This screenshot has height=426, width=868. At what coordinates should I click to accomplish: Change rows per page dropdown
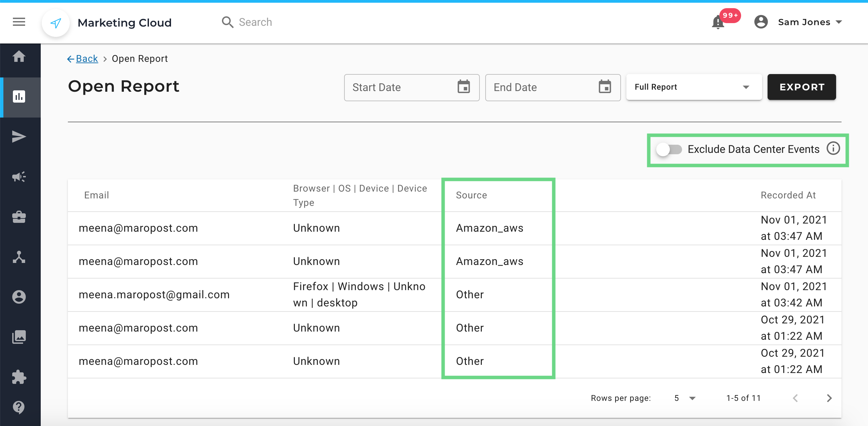point(685,398)
